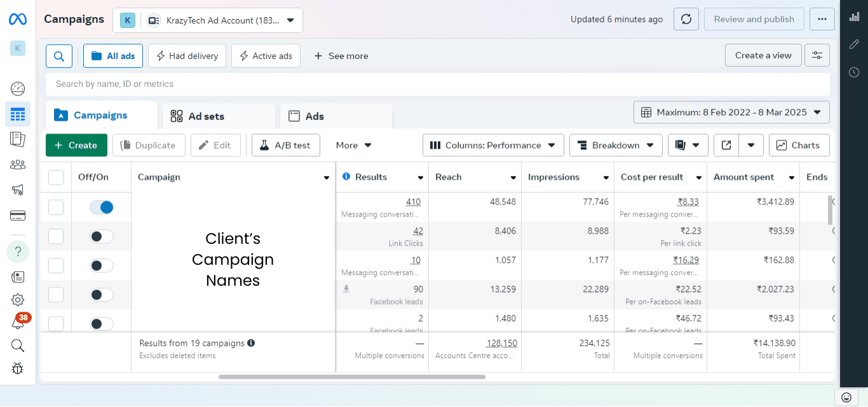Turn off the active campaign with 410 results
Viewport: 868px width, 407px height.
(x=102, y=207)
